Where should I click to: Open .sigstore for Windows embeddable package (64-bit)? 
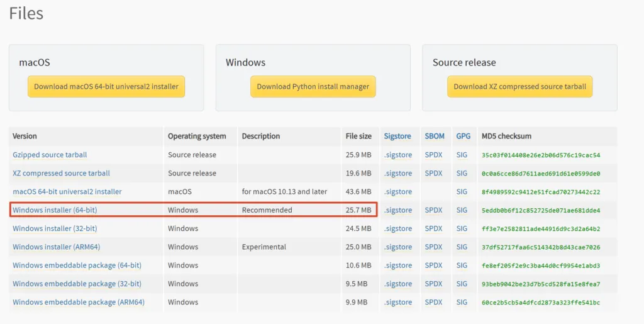[398, 265]
